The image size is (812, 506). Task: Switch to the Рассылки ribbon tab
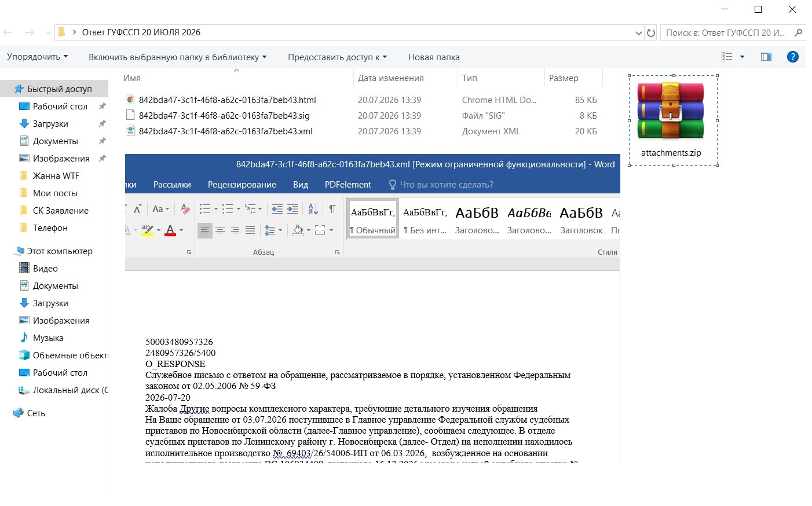pos(172,185)
